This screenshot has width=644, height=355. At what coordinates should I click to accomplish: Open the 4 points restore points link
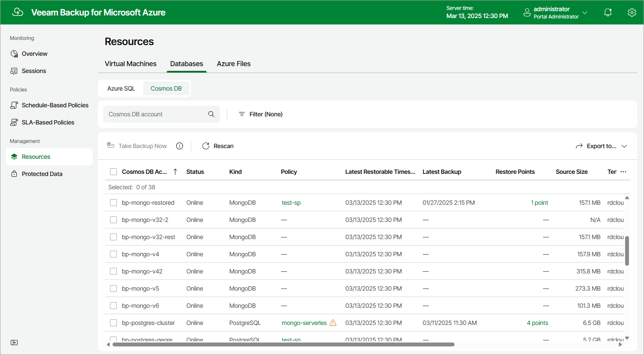point(537,323)
